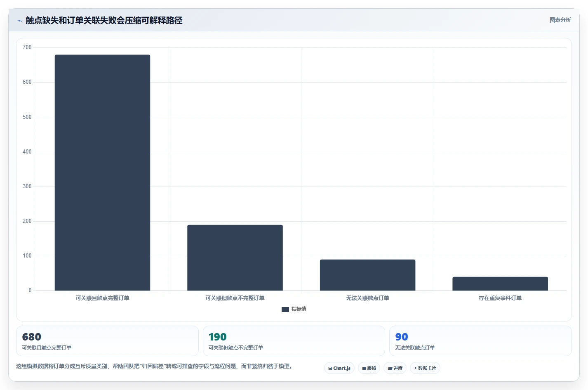Click the y-axis value 500
The width and height of the screenshot is (588, 390).
(27, 117)
